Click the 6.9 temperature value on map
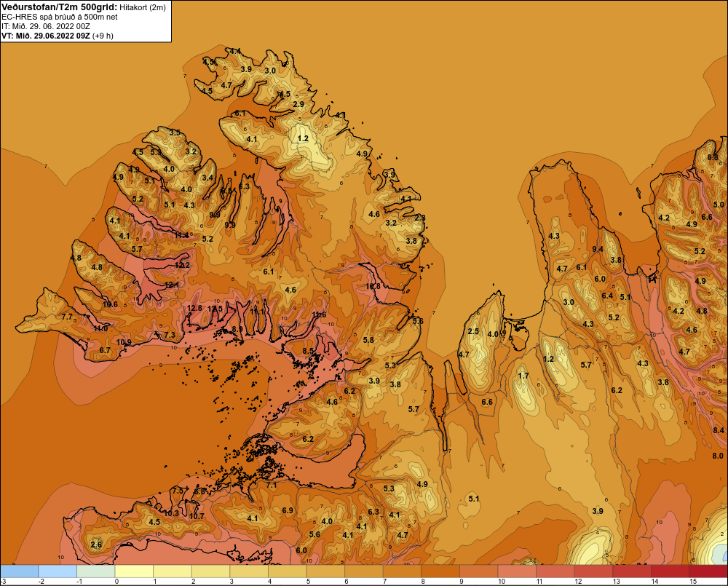 pyautogui.click(x=288, y=510)
